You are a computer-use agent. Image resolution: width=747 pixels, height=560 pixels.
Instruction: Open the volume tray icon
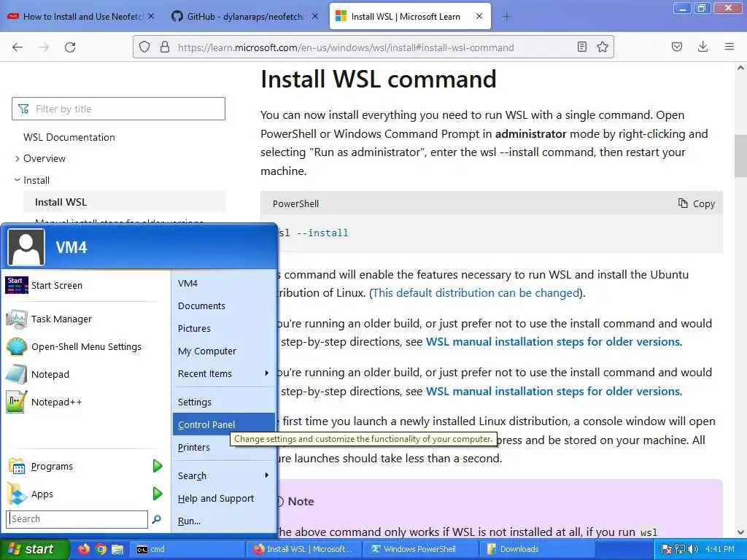(x=693, y=549)
